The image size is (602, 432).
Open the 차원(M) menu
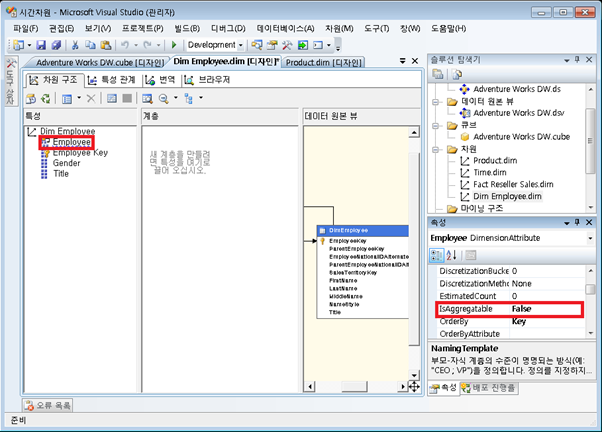339,28
